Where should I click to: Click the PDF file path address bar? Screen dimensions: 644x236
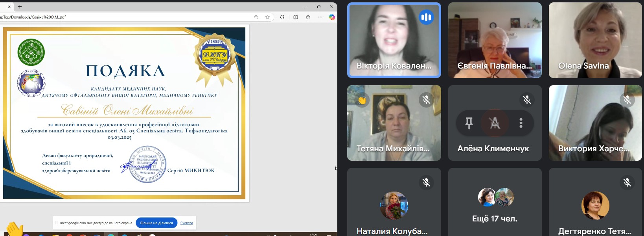coord(118,17)
